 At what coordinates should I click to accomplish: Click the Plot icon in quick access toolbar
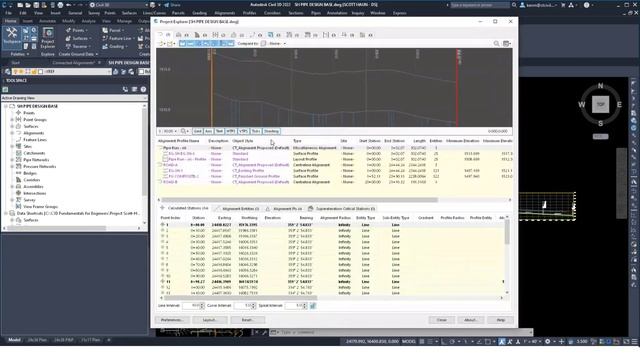coord(60,5)
